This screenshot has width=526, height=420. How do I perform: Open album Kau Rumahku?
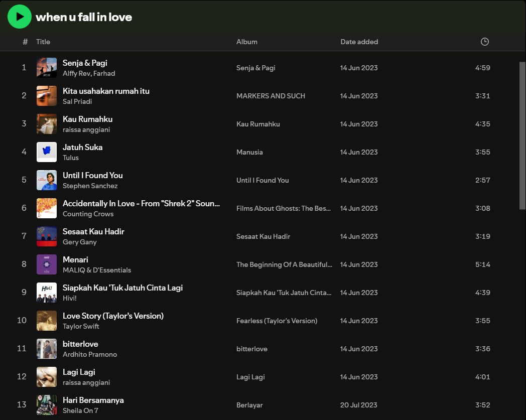tap(258, 124)
